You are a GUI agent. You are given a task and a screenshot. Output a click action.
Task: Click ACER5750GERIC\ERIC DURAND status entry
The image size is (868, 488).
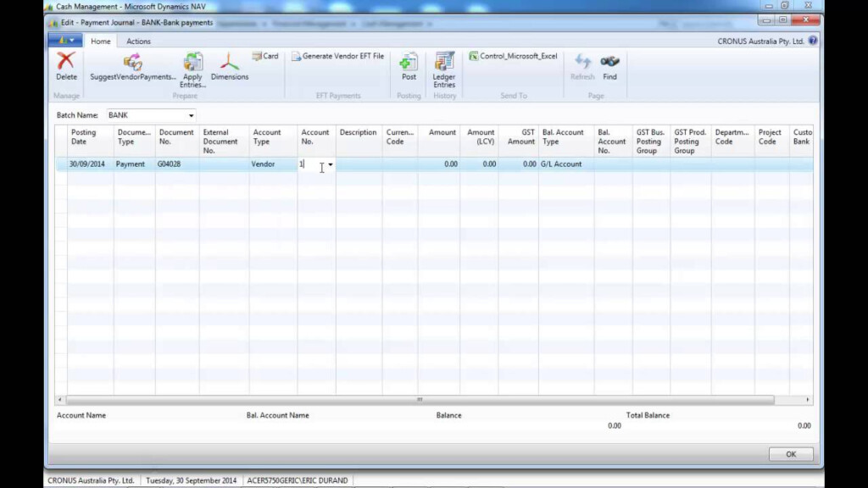click(298, 480)
